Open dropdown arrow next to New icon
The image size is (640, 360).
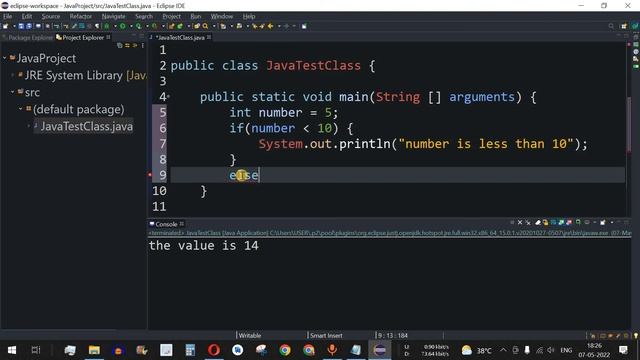(14, 26)
